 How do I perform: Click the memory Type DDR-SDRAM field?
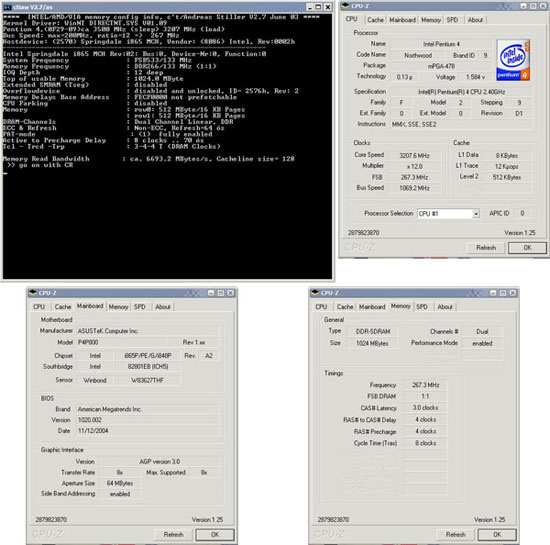373,332
